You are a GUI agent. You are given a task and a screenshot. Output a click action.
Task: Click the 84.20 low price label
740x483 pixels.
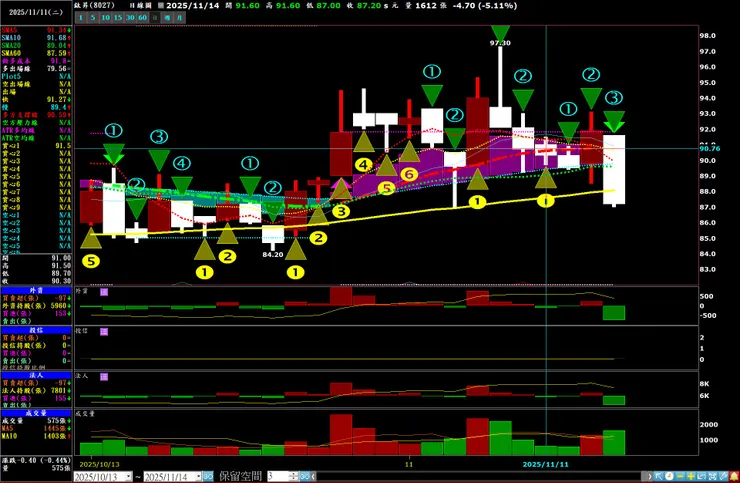coord(273,254)
